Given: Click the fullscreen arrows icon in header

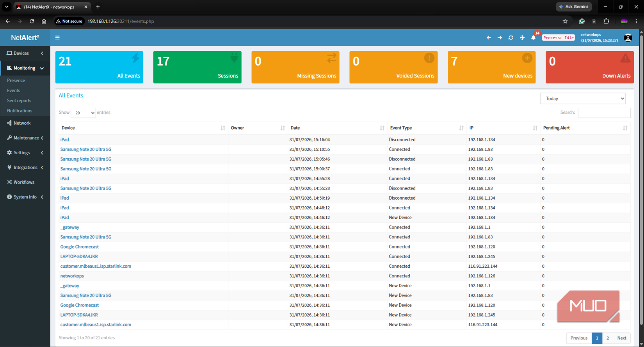Looking at the screenshot, I should [x=522, y=38].
